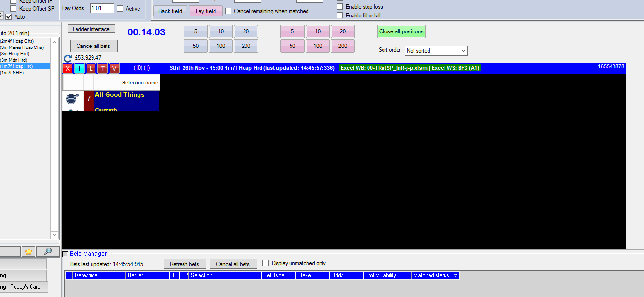This screenshot has width=644, height=297.
Task: Click market list scrollbar down arrow
Action: tap(54, 235)
